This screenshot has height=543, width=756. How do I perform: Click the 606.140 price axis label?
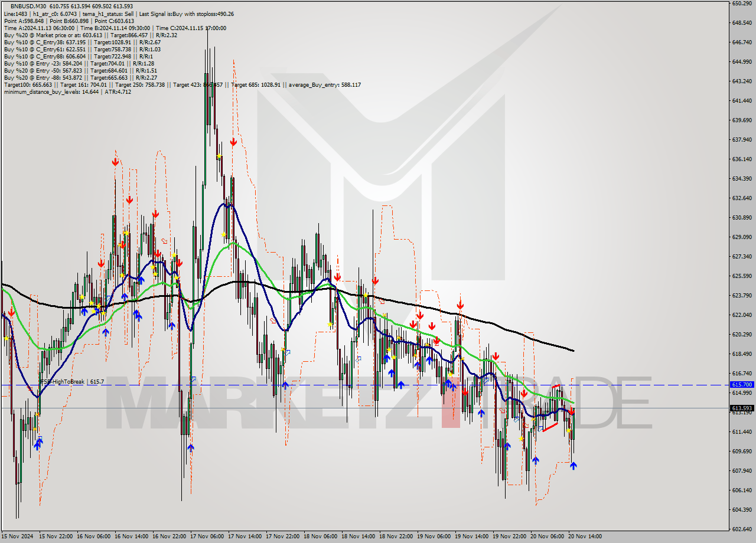[742, 490]
